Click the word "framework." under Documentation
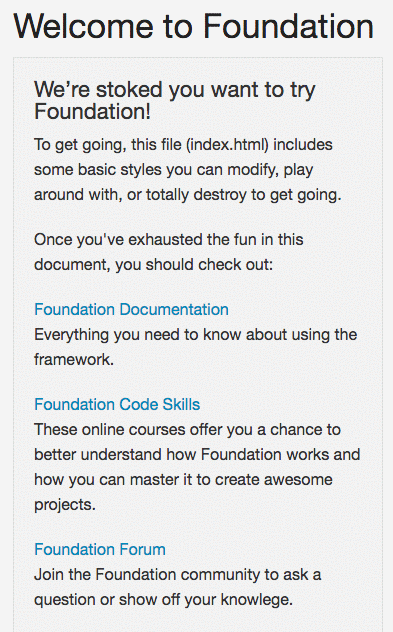 tap(74, 360)
